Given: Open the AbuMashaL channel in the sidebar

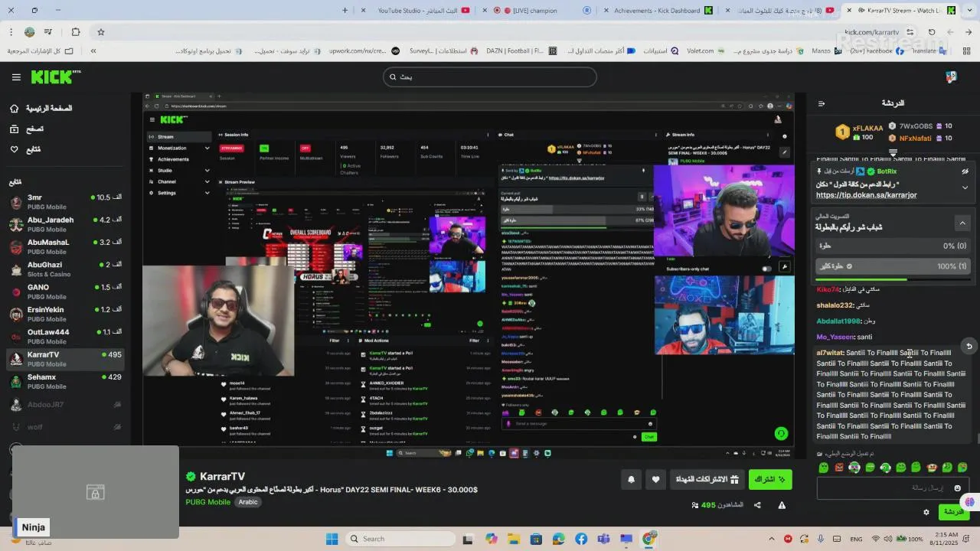Looking at the screenshot, I should [64, 246].
